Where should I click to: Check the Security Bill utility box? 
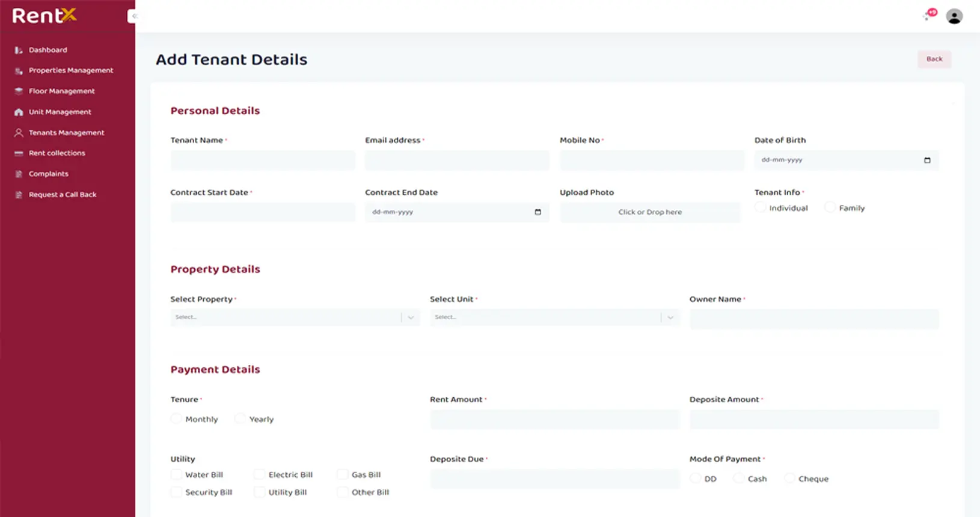176,492
